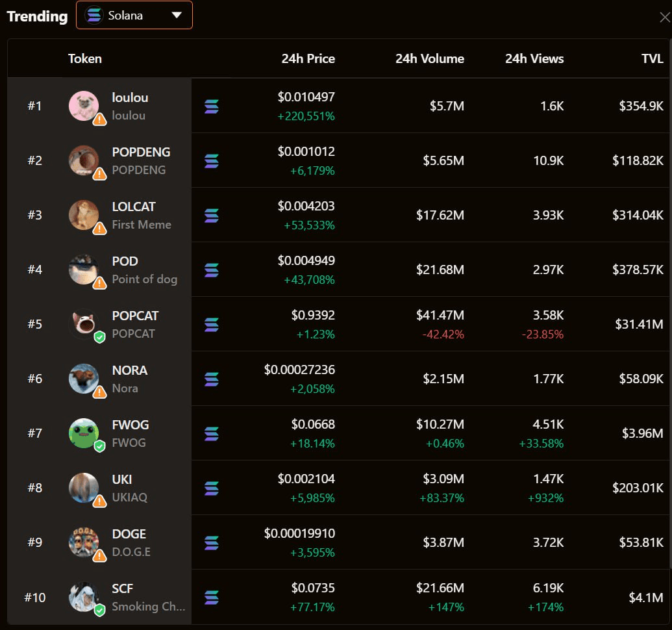Click the Solana icon in DOGE row
672x630 pixels.
point(212,542)
